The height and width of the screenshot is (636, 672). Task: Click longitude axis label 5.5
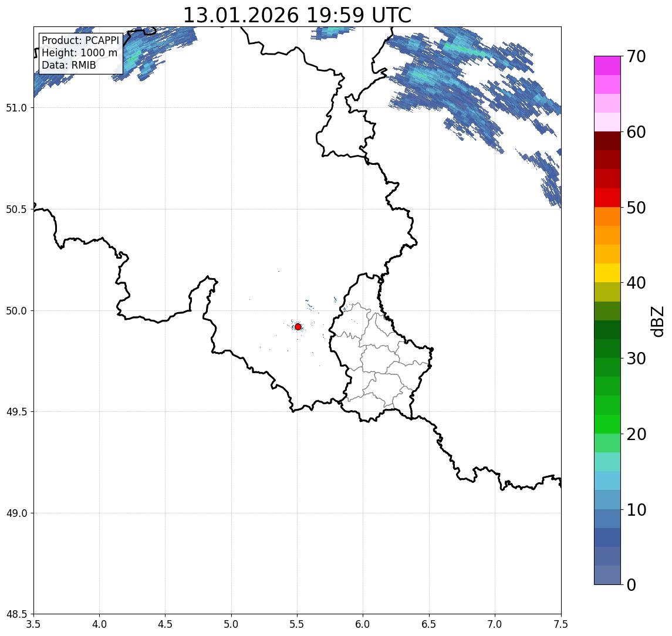click(x=297, y=624)
